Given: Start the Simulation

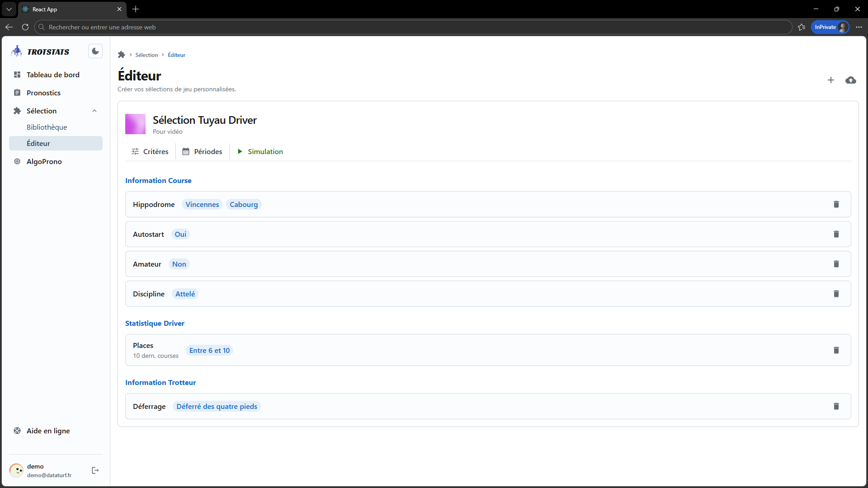Looking at the screenshot, I should pos(260,151).
